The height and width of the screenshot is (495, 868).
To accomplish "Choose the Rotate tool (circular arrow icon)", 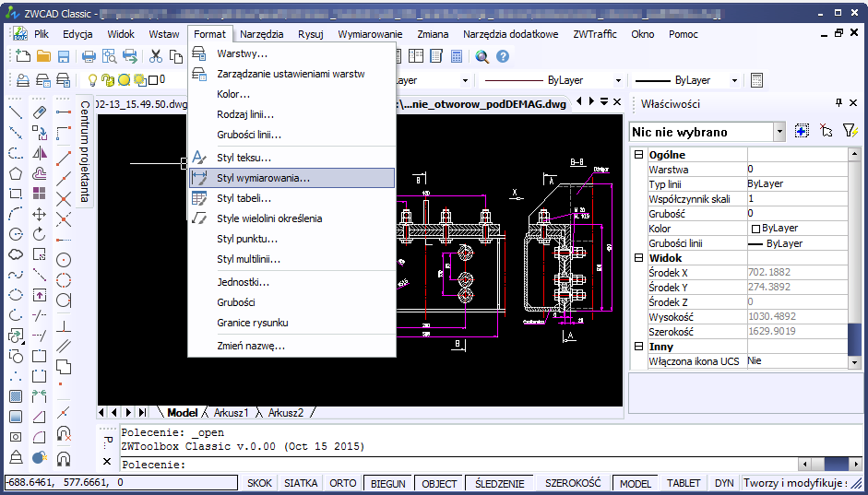I will [x=40, y=234].
